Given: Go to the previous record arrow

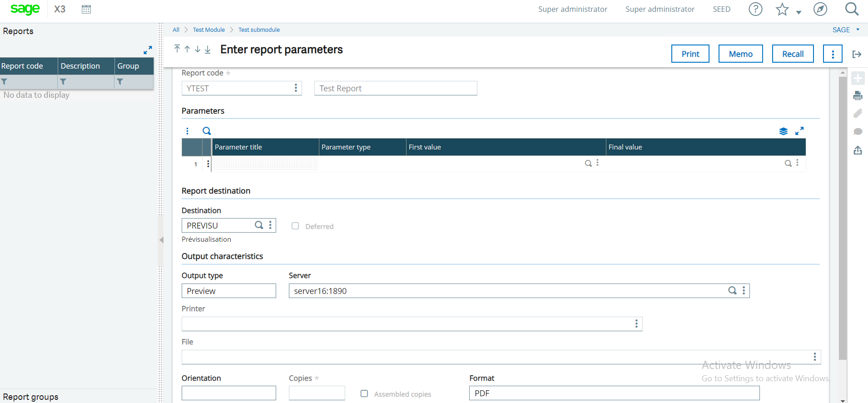Looking at the screenshot, I should pos(187,49).
